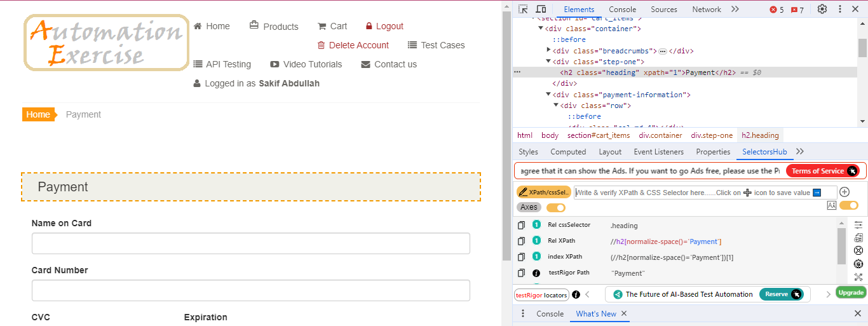Select the What's New drawer tab
868x326 pixels.
click(596, 313)
